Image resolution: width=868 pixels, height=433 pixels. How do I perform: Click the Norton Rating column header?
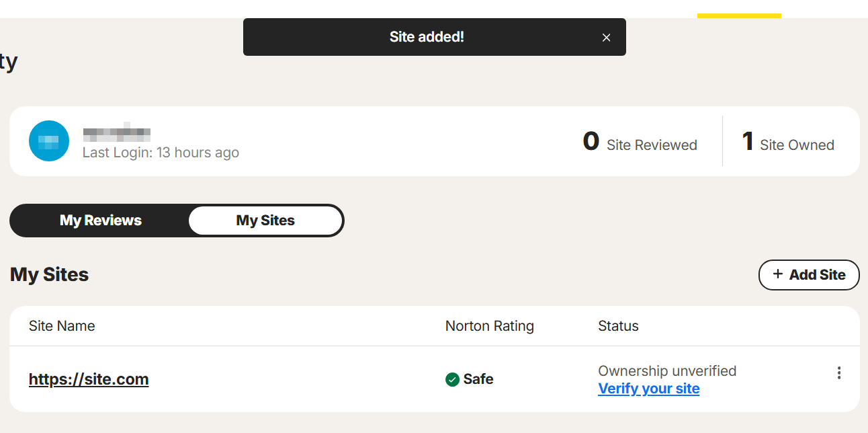click(490, 326)
